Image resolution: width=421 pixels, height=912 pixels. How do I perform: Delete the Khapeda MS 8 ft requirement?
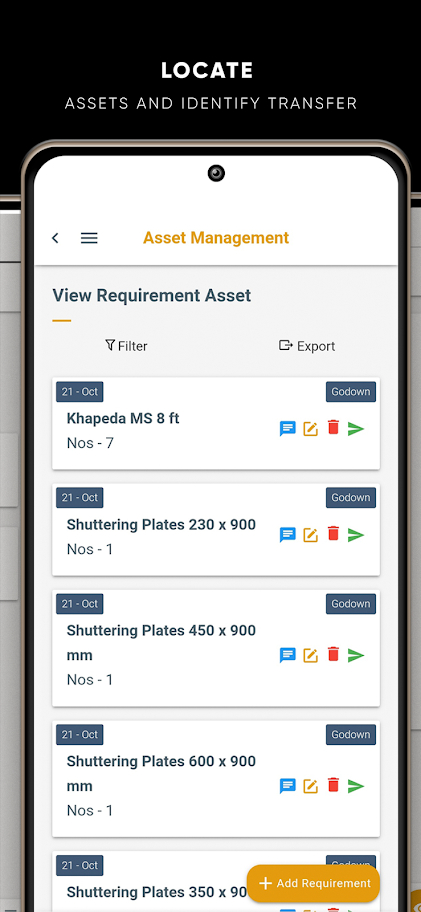[333, 428]
